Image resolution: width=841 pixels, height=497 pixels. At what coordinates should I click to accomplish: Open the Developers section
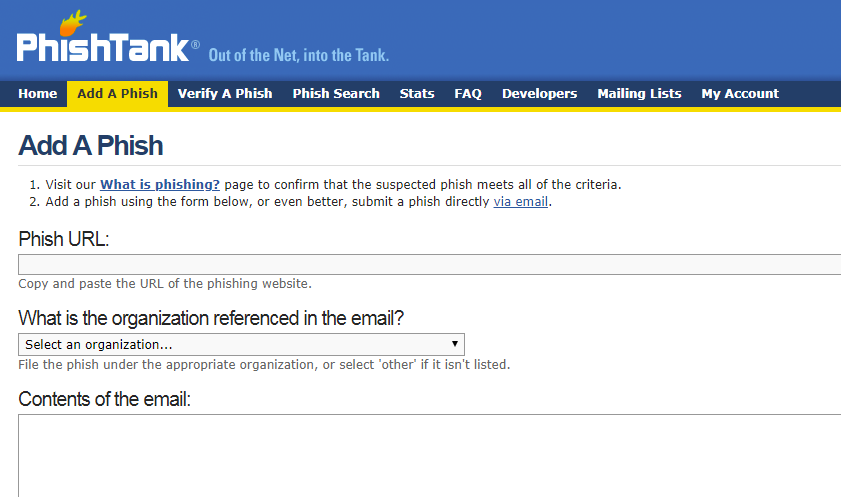539,94
